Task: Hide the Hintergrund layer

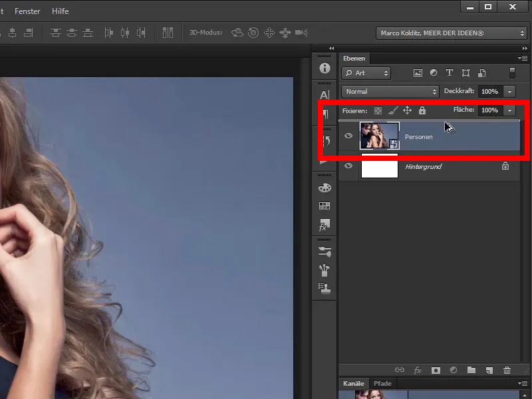Action: (348, 166)
